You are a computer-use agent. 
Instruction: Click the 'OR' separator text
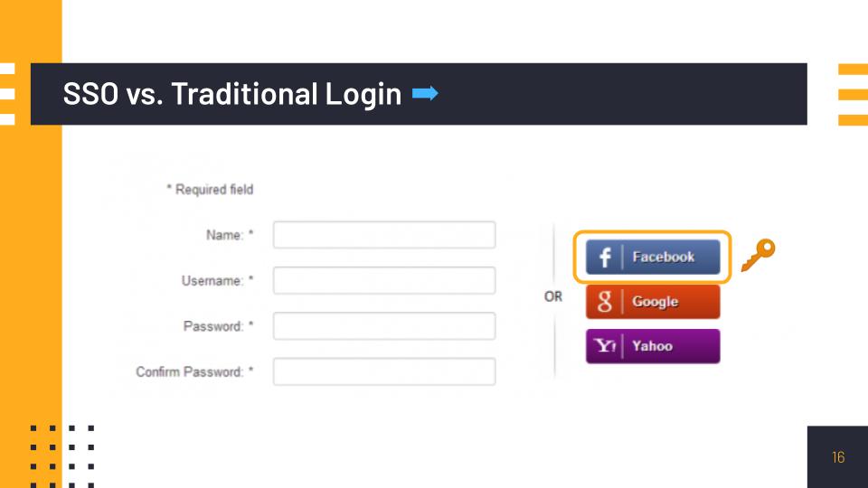pyautogui.click(x=553, y=296)
